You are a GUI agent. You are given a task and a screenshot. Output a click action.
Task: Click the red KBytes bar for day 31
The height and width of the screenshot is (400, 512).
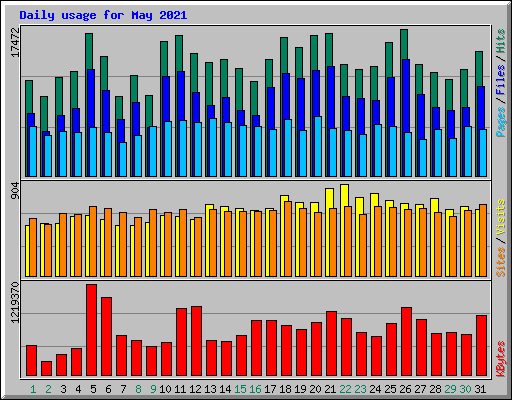[482, 346]
